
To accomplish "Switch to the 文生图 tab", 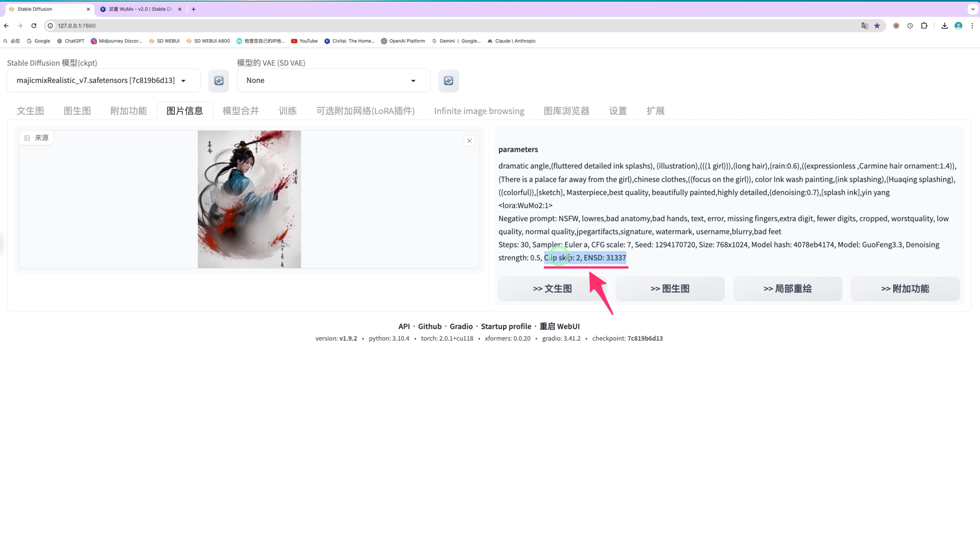I will (x=31, y=111).
